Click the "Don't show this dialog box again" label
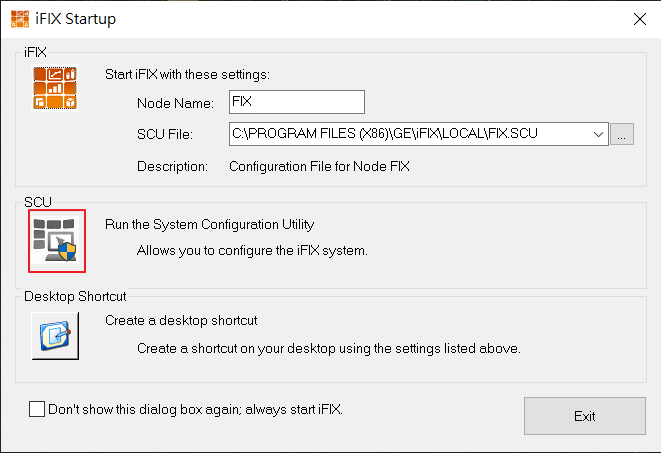 196,409
